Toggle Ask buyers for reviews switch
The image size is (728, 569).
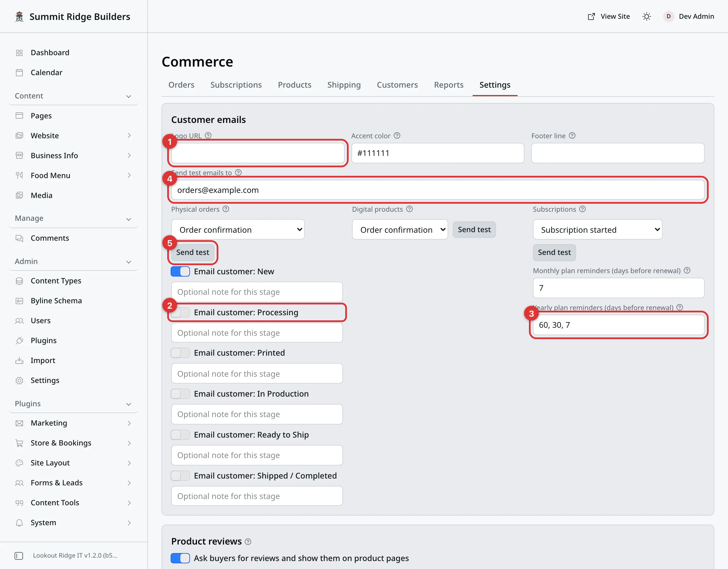[x=180, y=558]
